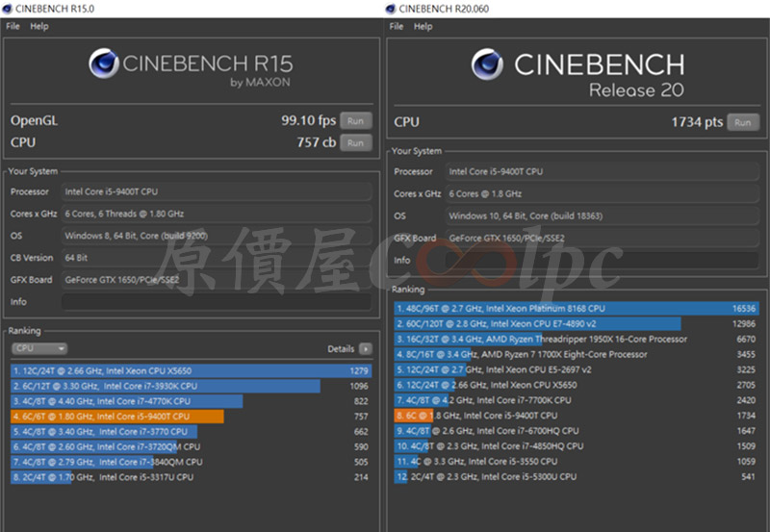Select the Core i7-6700HQ row in R20 ranking
770x532 pixels.
point(577,431)
